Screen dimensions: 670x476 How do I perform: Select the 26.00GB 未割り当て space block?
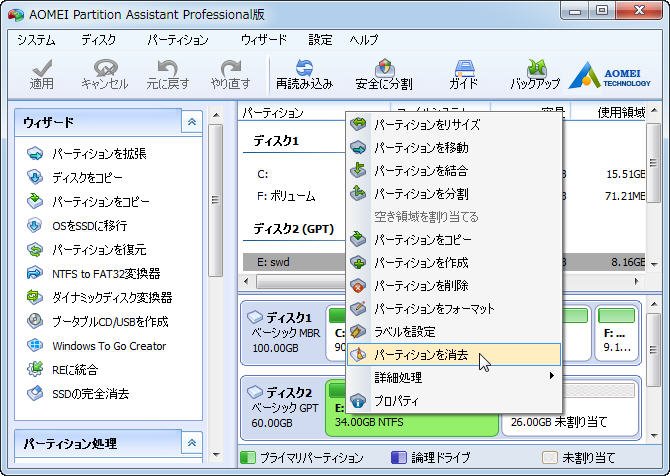570,408
